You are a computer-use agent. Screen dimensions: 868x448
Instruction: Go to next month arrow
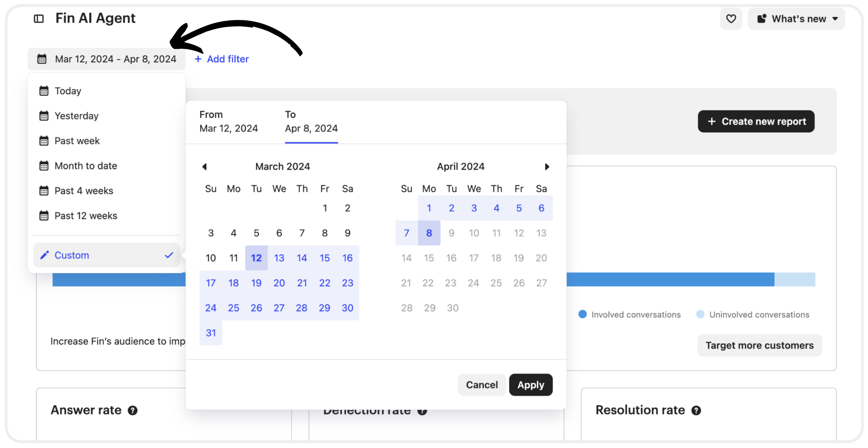click(x=547, y=167)
